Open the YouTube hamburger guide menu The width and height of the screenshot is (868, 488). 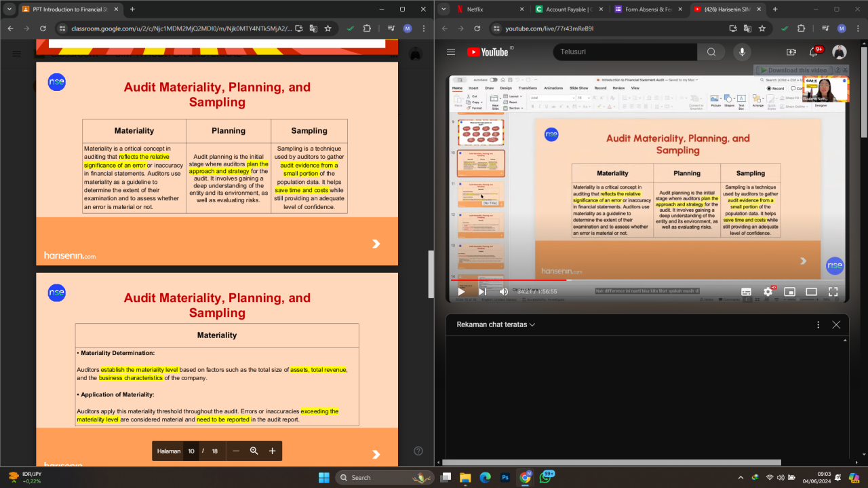[x=451, y=52]
